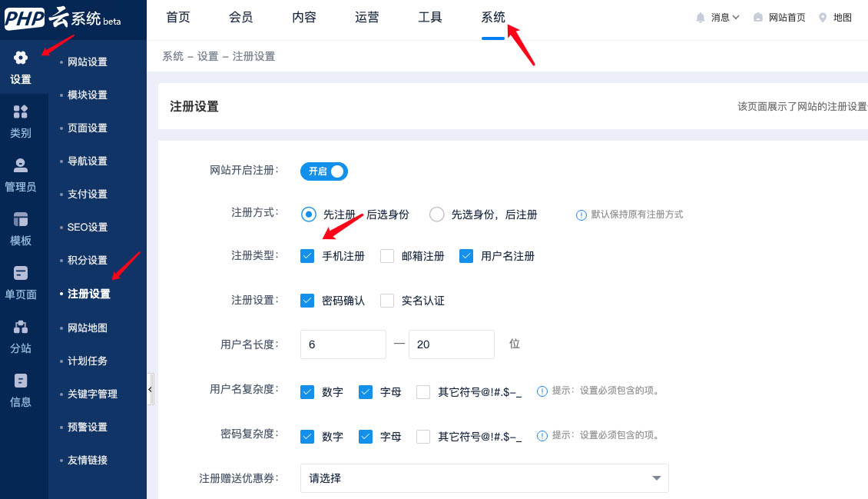
Task: Go to SEO设置 in submenu
Action: [88, 228]
